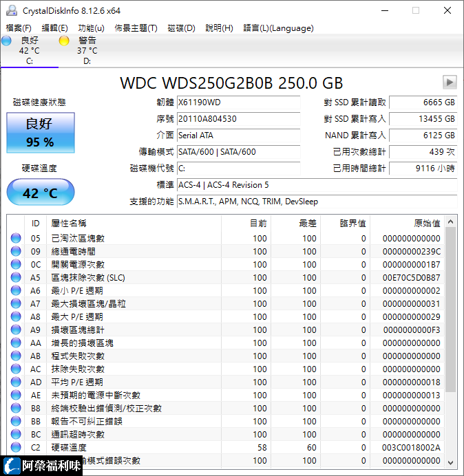The height and width of the screenshot is (476, 464).
Task: Click the 目前 column header
Action: pyautogui.click(x=246, y=224)
